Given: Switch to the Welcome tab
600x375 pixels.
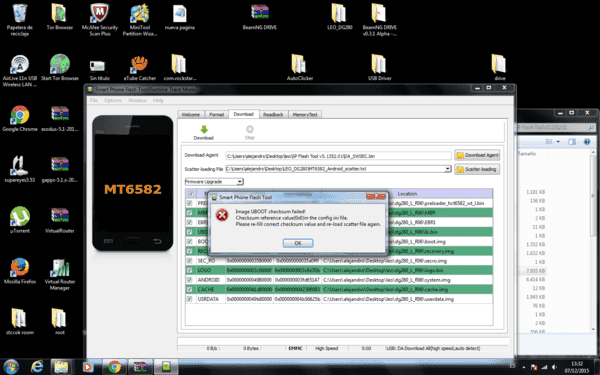Looking at the screenshot, I should coord(191,114).
